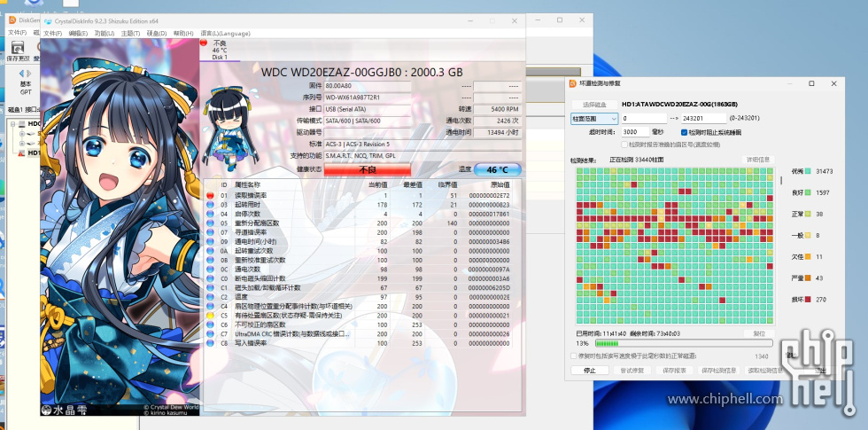The height and width of the screenshot is (430, 868).
Task: Open the 语言(L)(Language) menu
Action: (225, 34)
